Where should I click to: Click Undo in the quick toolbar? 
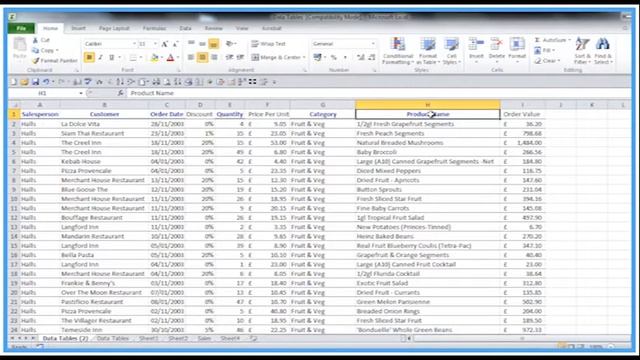46,82
